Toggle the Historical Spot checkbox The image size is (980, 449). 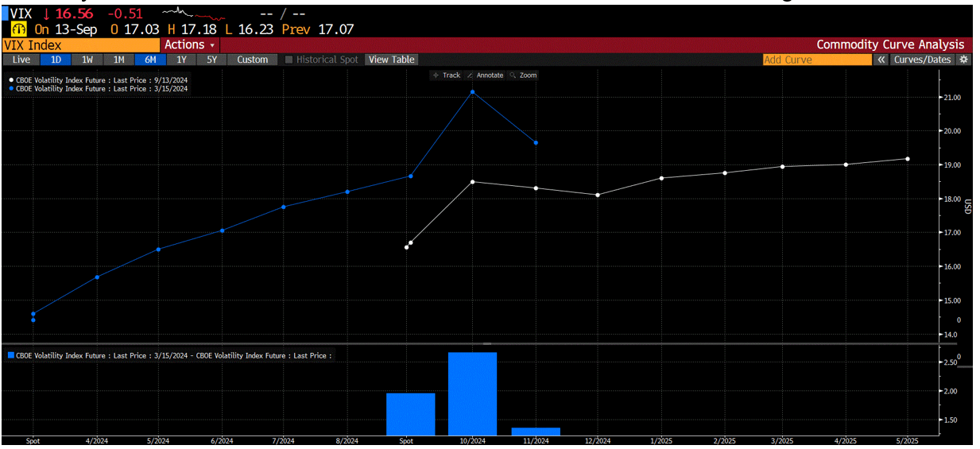point(289,60)
